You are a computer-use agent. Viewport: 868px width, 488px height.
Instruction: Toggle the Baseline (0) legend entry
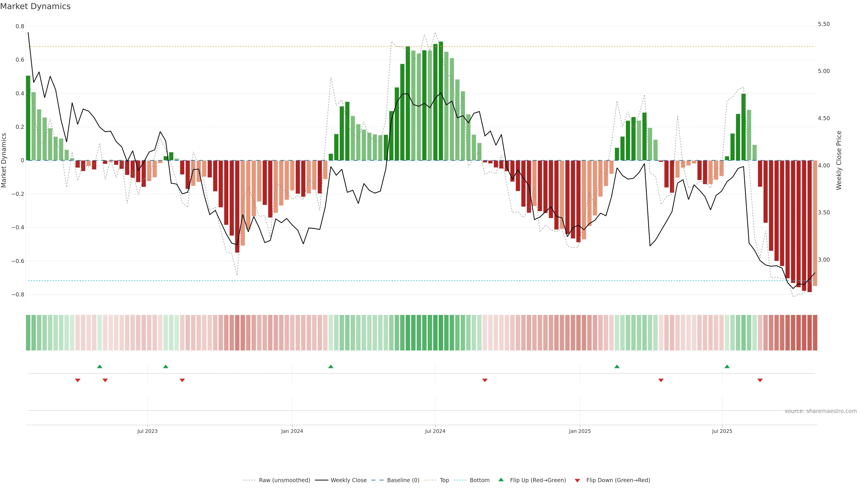tap(403, 480)
